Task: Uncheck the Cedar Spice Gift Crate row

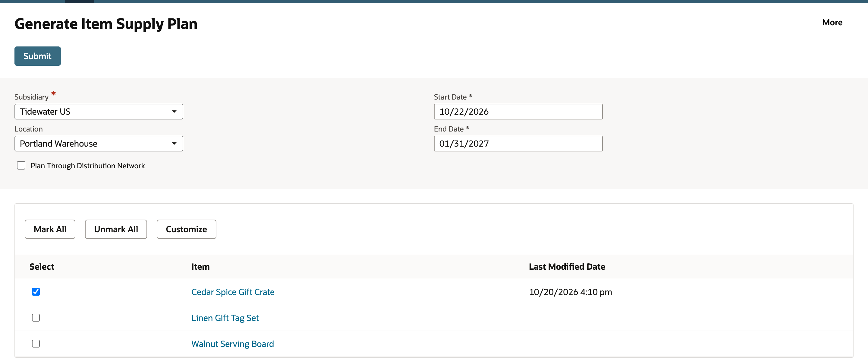Action: pos(36,292)
